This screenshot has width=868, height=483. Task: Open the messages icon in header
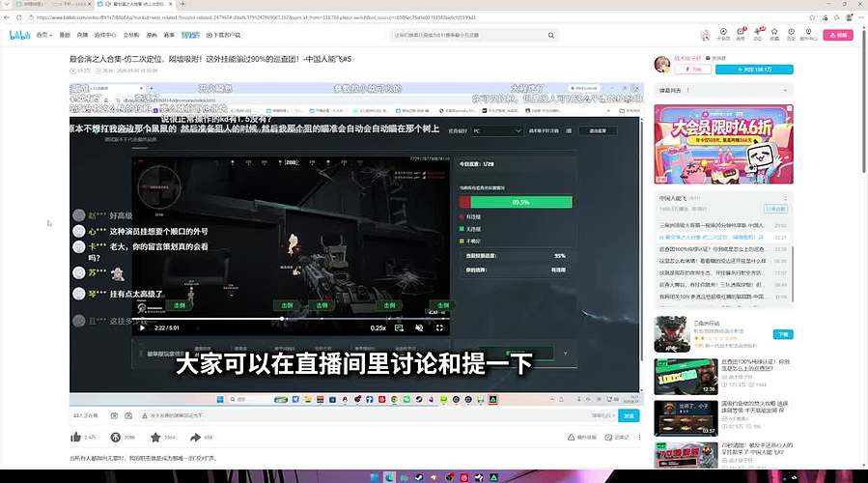pos(741,34)
